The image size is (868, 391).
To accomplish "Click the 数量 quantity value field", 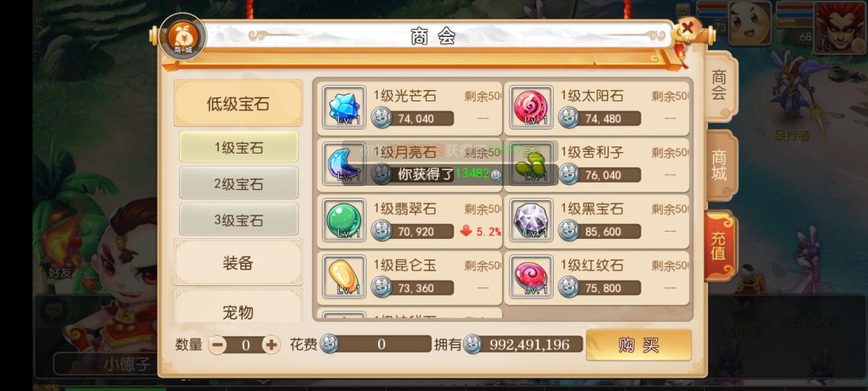I will 245,345.
